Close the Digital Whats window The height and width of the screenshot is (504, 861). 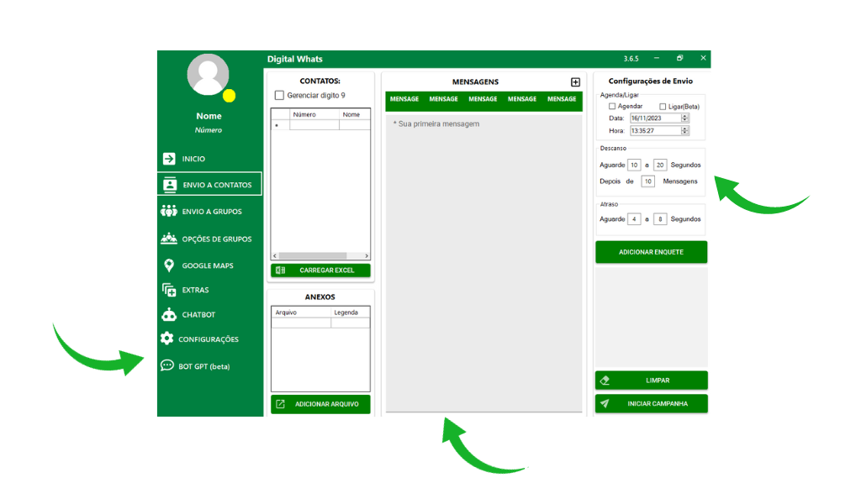[x=703, y=58]
